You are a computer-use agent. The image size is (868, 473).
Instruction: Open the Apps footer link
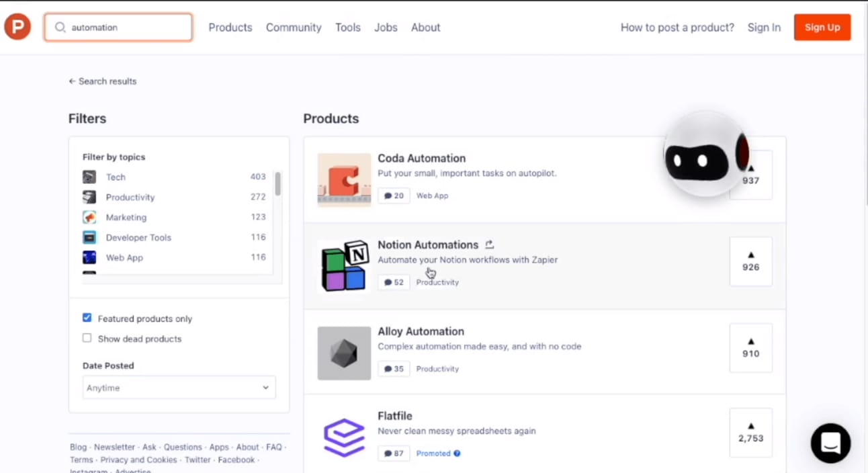pyautogui.click(x=219, y=447)
